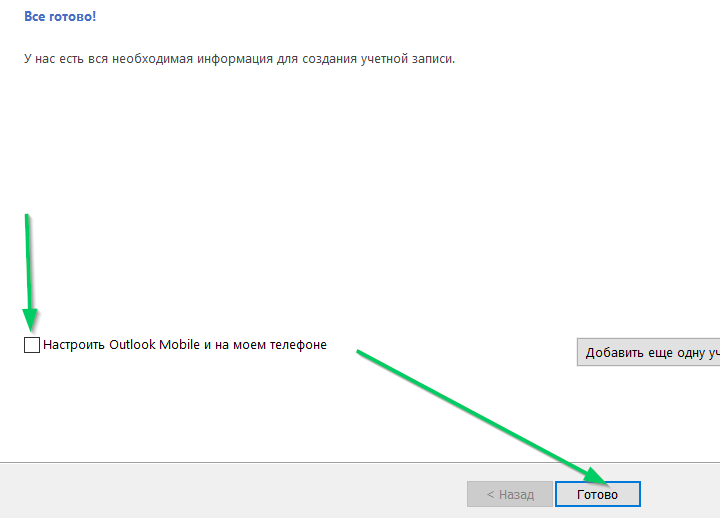720x518 pixels.
Task: Click the arrowhead tip touching the Готово button
Action: (x=604, y=478)
